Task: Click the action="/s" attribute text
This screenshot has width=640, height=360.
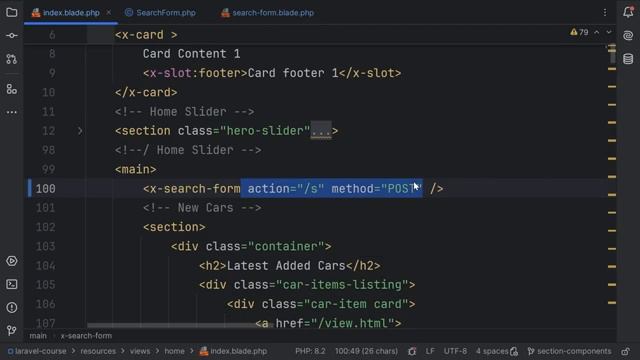Action: tap(286, 189)
